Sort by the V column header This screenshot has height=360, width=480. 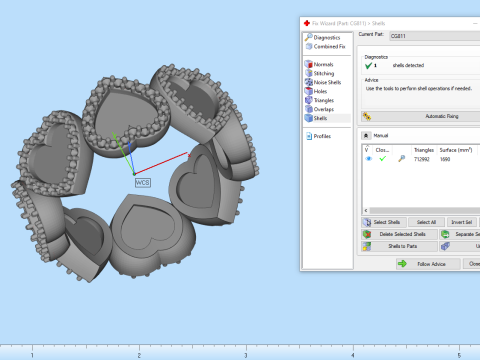click(367, 150)
